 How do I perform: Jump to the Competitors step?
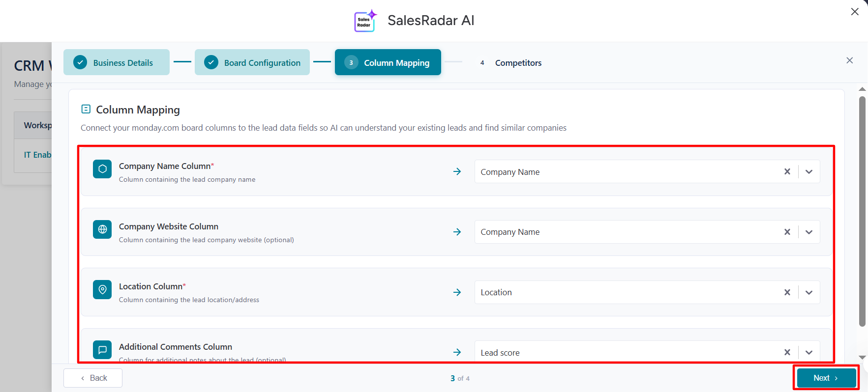point(511,63)
